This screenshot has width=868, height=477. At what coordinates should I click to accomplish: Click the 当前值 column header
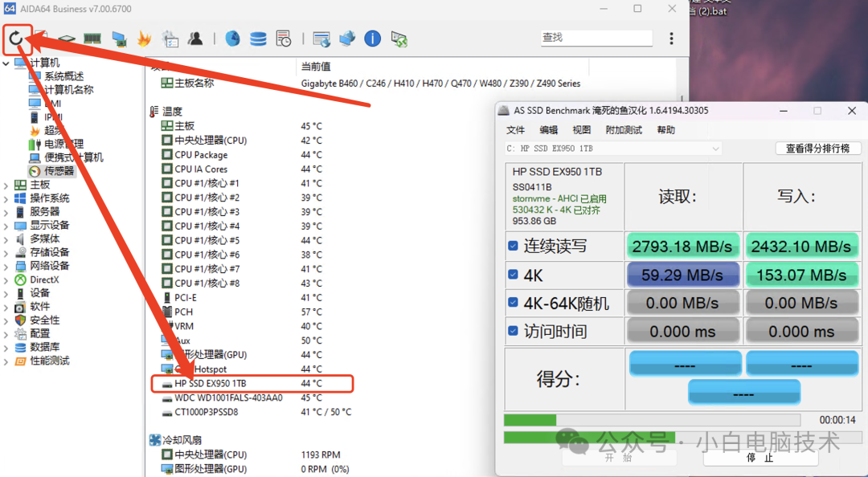[316, 67]
